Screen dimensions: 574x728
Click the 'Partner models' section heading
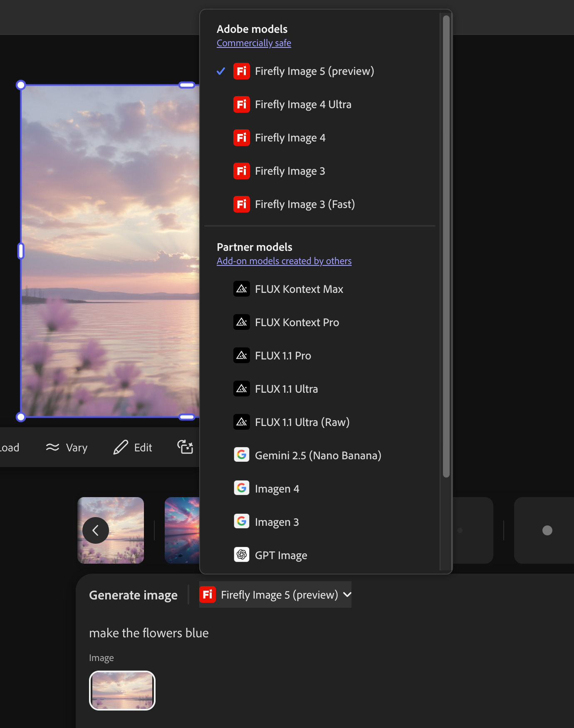tap(255, 247)
